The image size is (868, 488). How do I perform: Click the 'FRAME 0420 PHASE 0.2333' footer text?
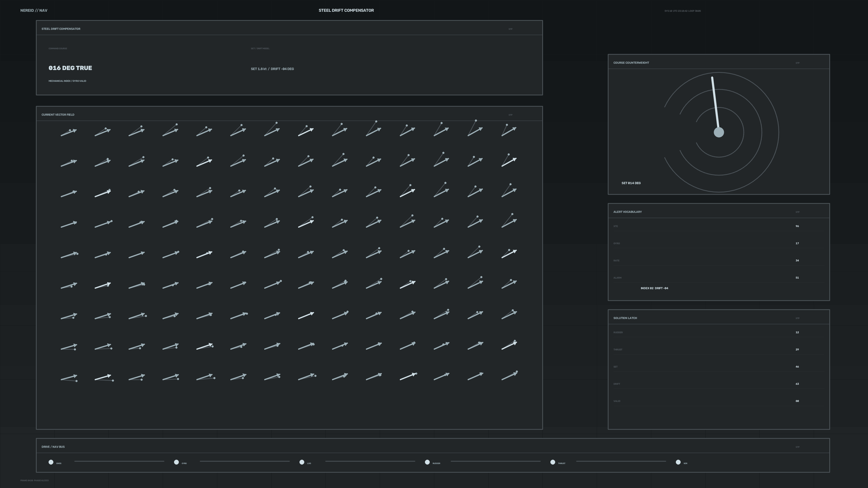point(34,481)
